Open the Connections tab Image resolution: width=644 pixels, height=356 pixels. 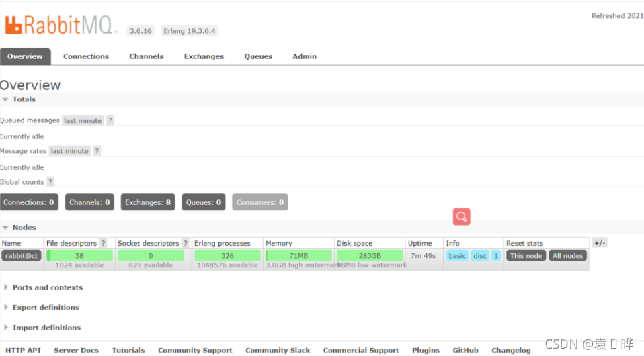[x=86, y=56]
